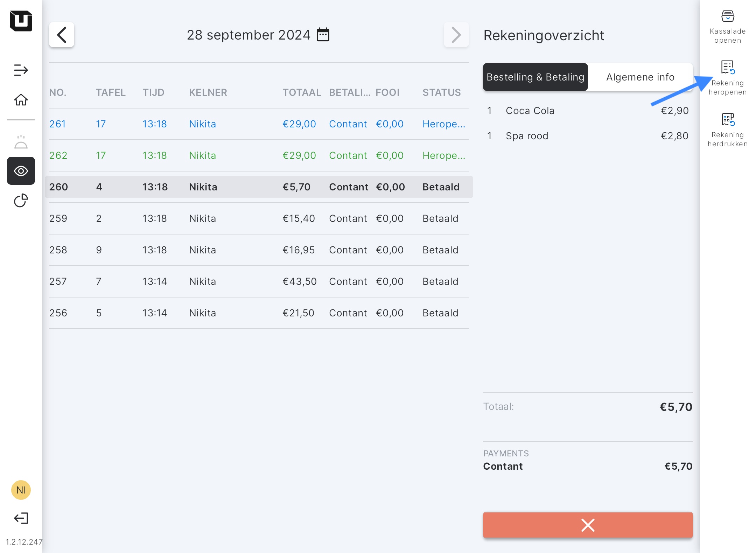Open the pie chart reports icon
Viewport: 756px width, 553px height.
click(x=21, y=201)
